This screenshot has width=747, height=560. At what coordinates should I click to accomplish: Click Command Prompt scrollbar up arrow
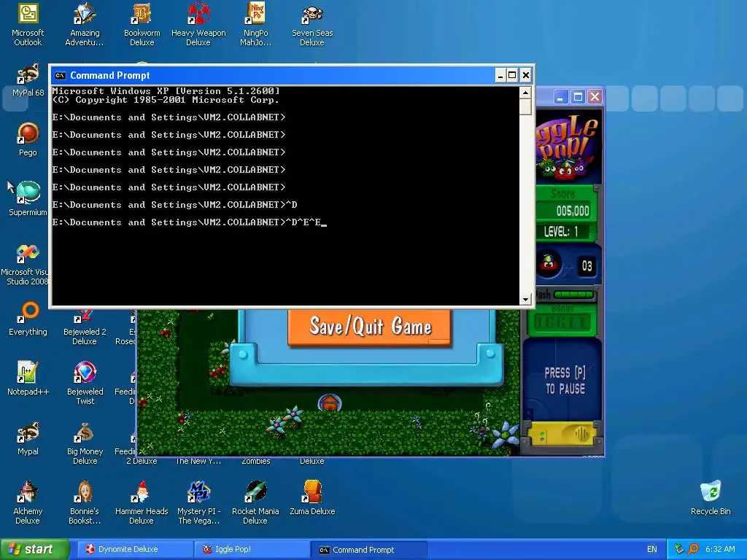[525, 93]
